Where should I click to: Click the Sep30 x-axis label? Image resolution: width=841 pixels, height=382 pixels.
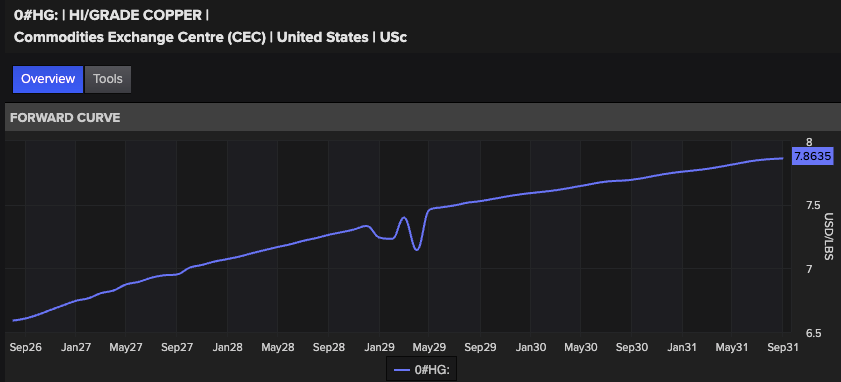pos(631,348)
